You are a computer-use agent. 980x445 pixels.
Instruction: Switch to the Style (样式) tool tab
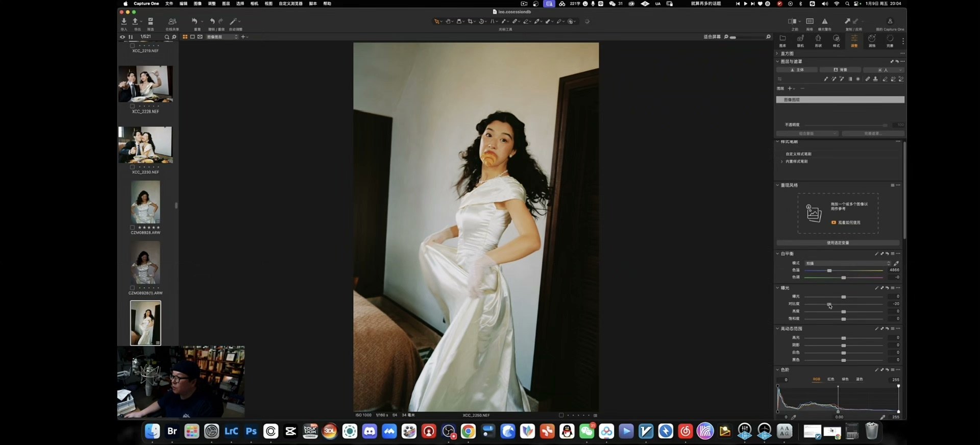(x=836, y=40)
